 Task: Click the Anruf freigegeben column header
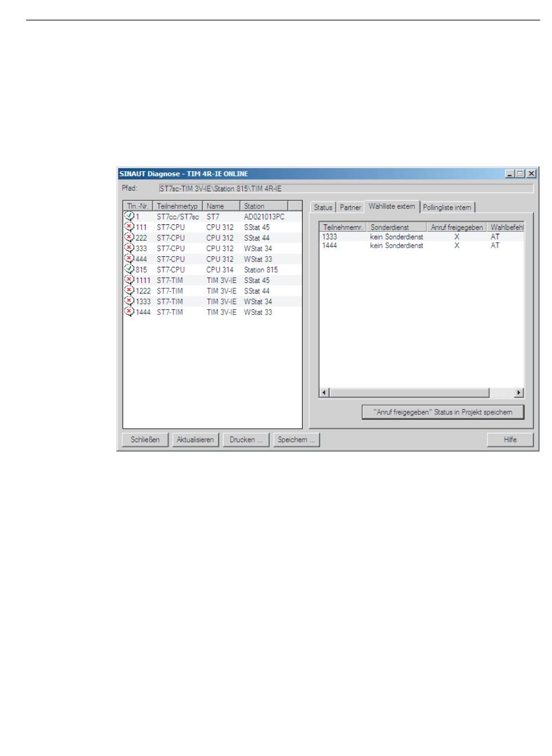point(457,227)
